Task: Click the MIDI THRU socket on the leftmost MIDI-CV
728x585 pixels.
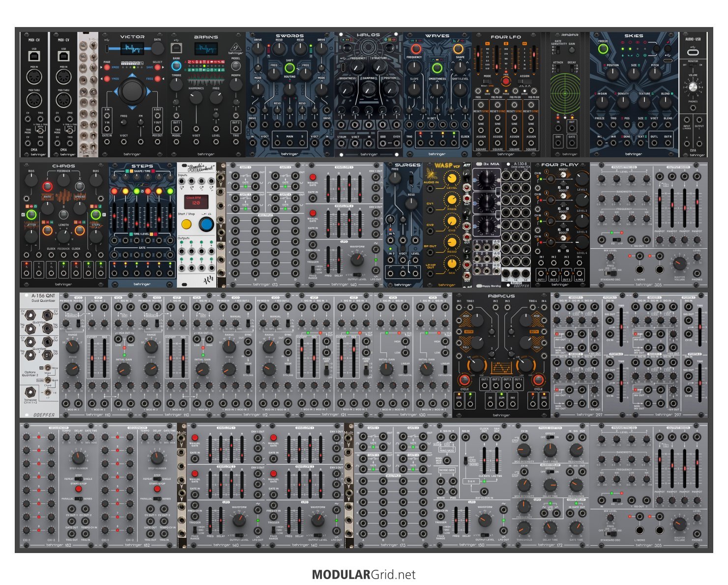Action: [x=34, y=100]
